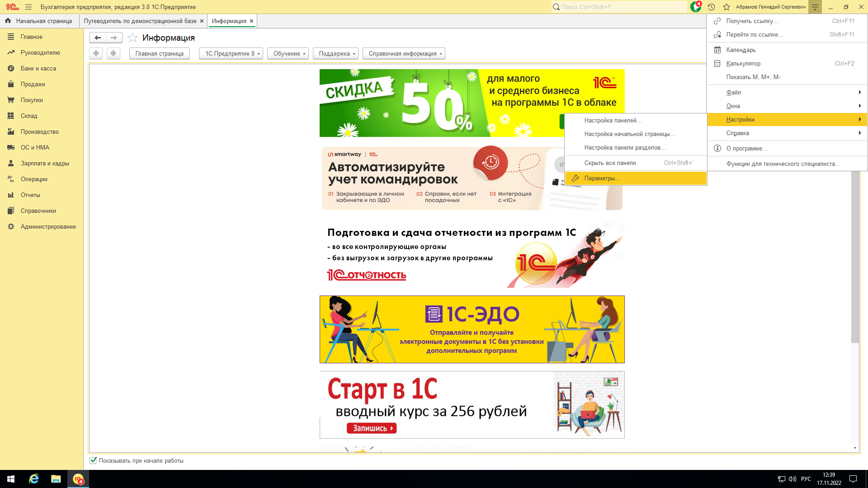Click the browser forward gray arrow
Screen dimensions: 868x488
pyautogui.click(x=113, y=53)
